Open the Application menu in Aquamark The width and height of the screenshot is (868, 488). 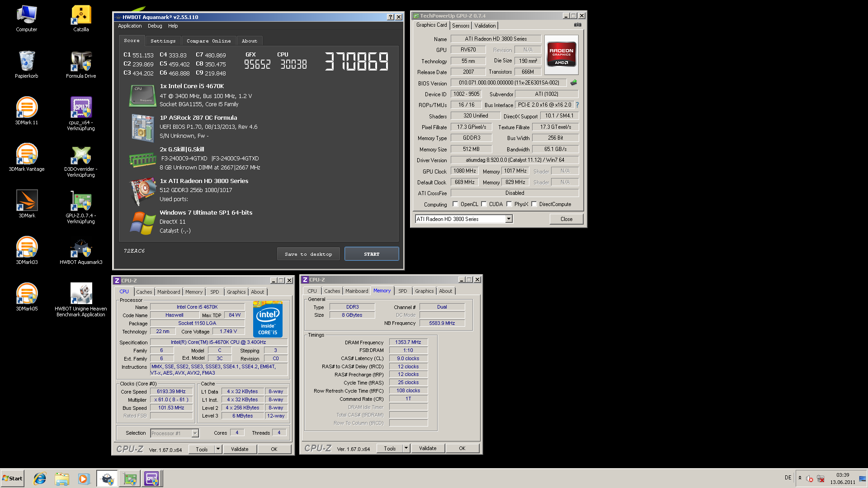coord(130,26)
